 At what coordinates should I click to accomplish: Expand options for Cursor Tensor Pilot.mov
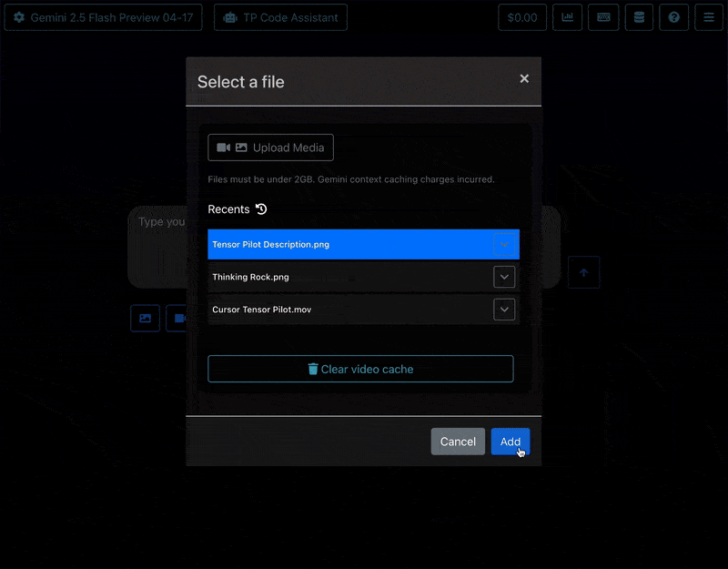tap(504, 310)
